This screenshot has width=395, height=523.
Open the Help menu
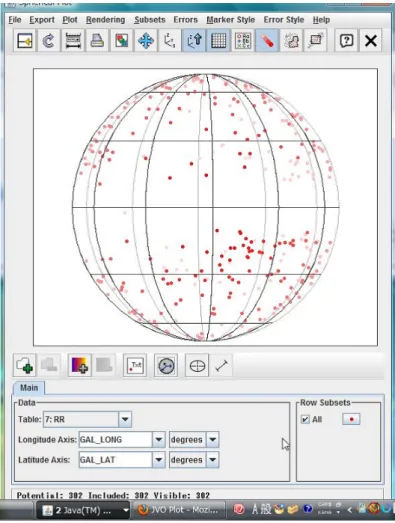pyautogui.click(x=321, y=20)
